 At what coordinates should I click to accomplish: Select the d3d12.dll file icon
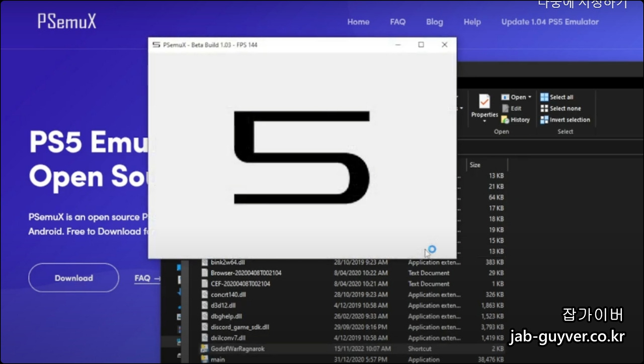[204, 306]
